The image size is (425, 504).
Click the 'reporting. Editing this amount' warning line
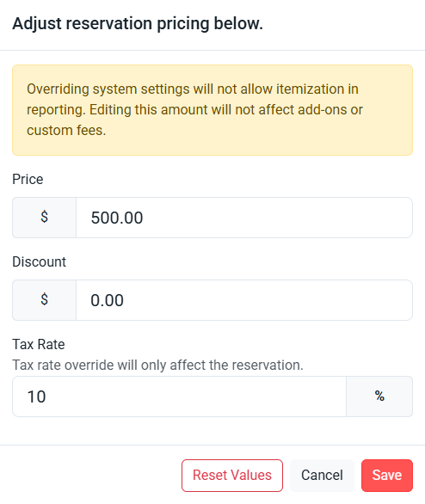(x=194, y=109)
